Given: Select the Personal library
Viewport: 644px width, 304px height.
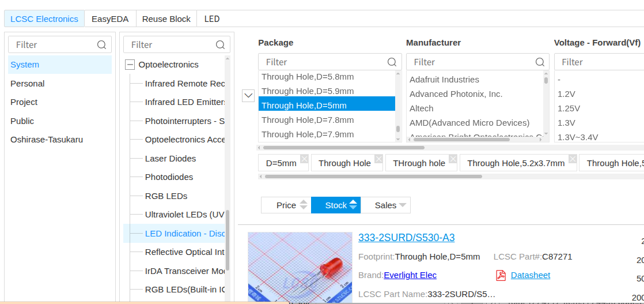Looking at the screenshot, I should [60, 84].
